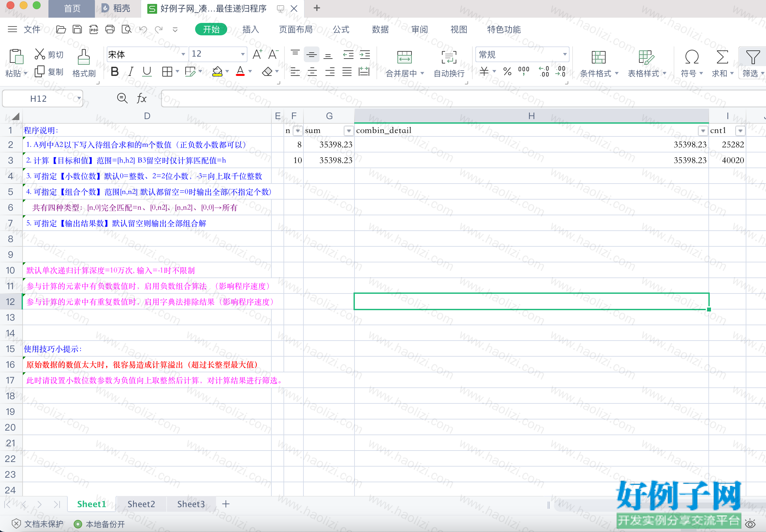The height and width of the screenshot is (532, 766).
Task: Switch to the 页面布局 ribbon tab
Action: click(x=296, y=29)
